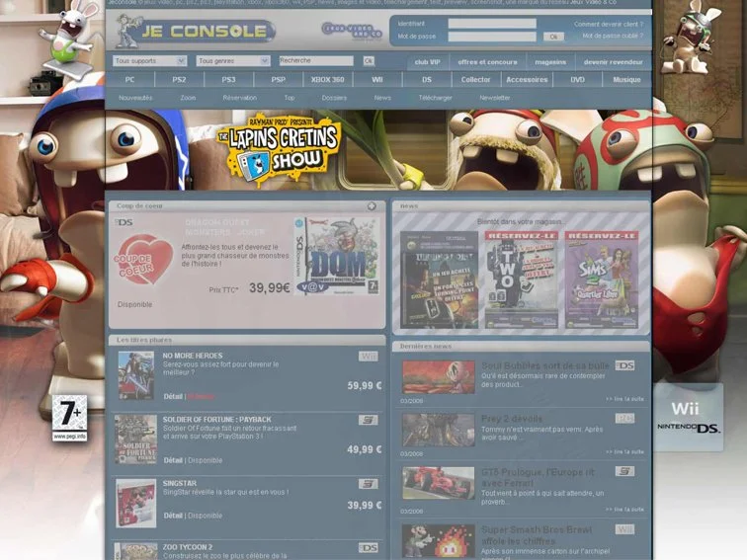This screenshot has height=560, width=747.
Task: Open the offres et concours tab
Action: click(x=487, y=62)
